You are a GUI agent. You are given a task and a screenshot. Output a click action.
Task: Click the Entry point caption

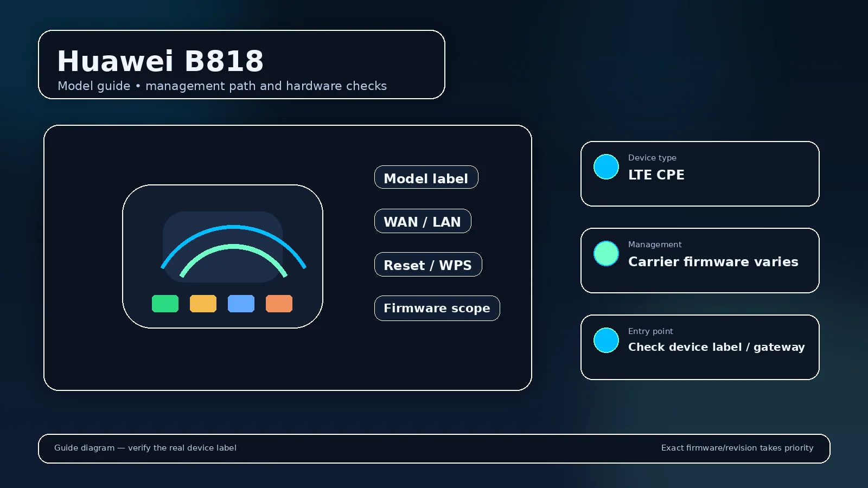point(650,331)
